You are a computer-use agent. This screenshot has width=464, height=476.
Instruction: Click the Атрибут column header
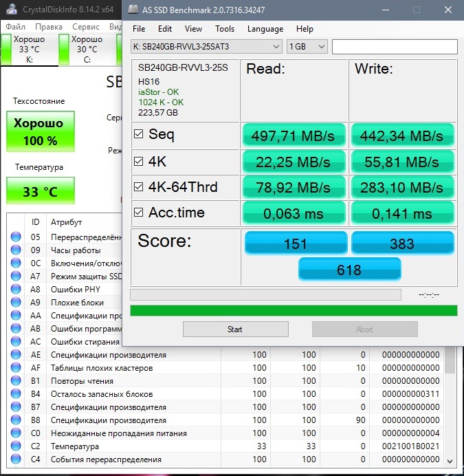66,222
